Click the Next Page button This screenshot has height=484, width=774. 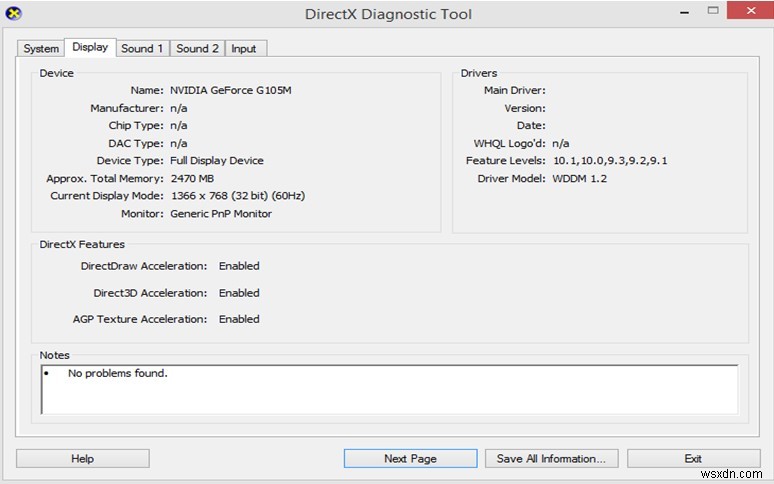pos(410,458)
